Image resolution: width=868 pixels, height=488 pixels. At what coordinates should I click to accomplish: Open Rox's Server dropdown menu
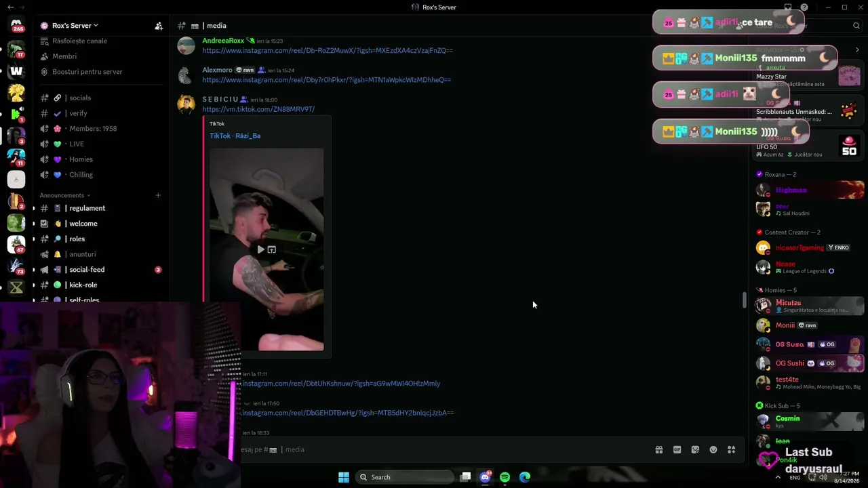coord(75,26)
